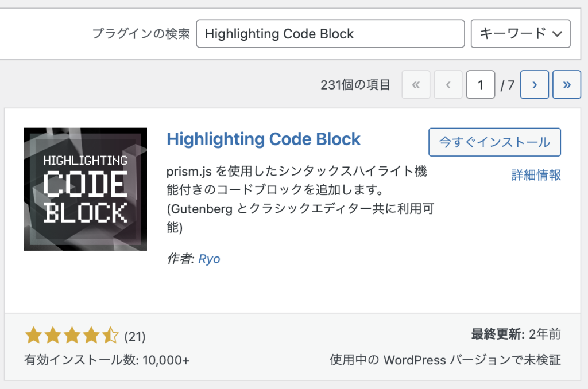Click the prism.js plugin description text
The width and height of the screenshot is (588, 389).
299,199
